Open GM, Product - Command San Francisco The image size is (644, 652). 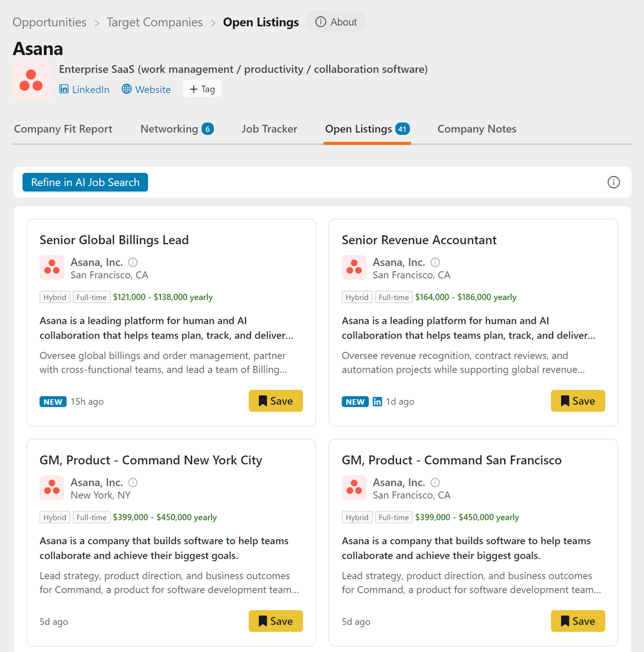pos(452,460)
